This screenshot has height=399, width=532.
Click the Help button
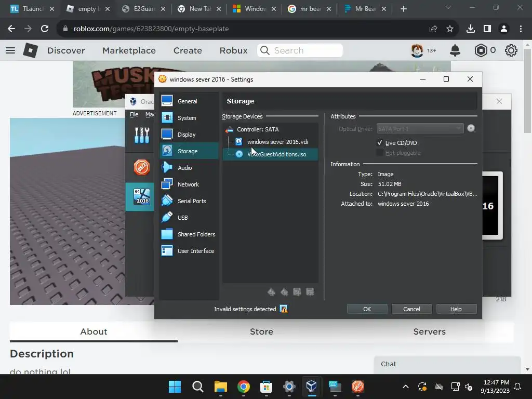pyautogui.click(x=456, y=309)
